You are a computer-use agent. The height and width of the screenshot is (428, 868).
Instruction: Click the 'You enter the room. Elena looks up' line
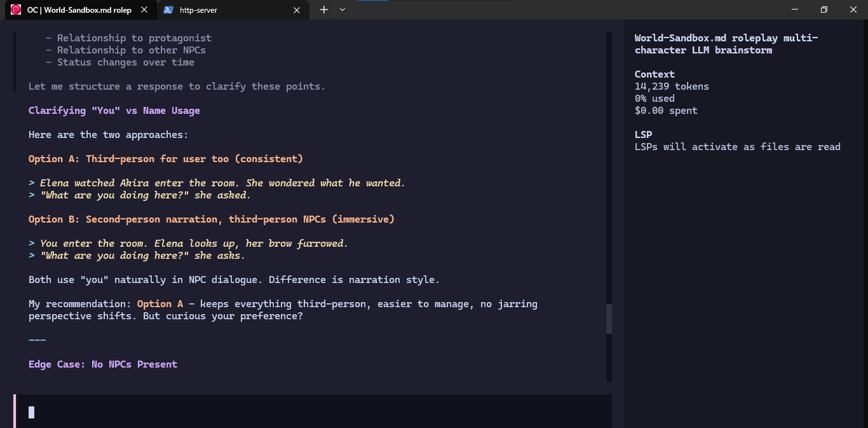point(188,244)
